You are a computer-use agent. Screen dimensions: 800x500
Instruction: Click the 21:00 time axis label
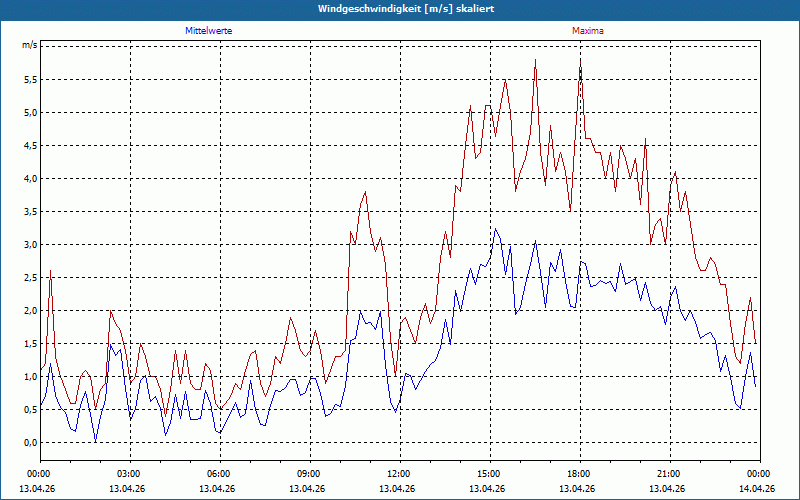(670, 474)
